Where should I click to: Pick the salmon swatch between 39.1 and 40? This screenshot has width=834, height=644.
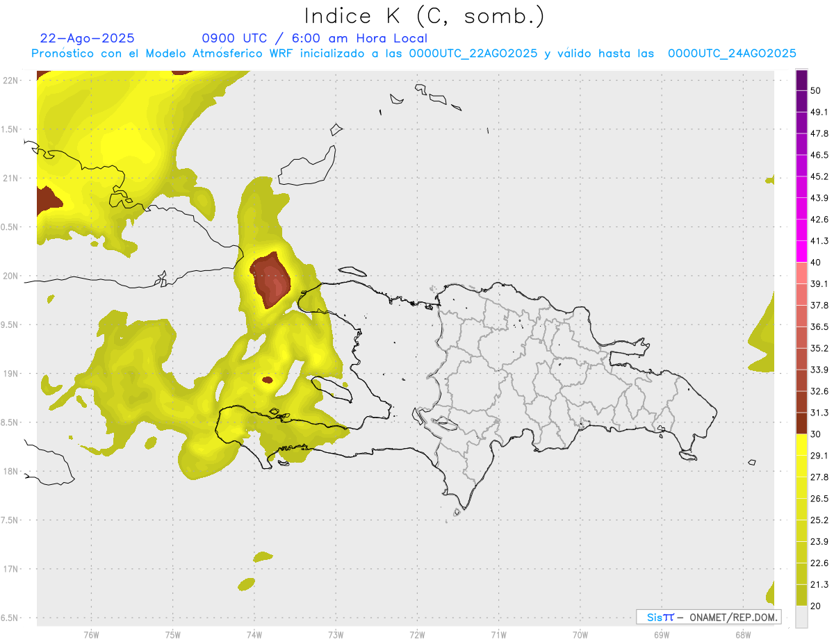(x=801, y=272)
